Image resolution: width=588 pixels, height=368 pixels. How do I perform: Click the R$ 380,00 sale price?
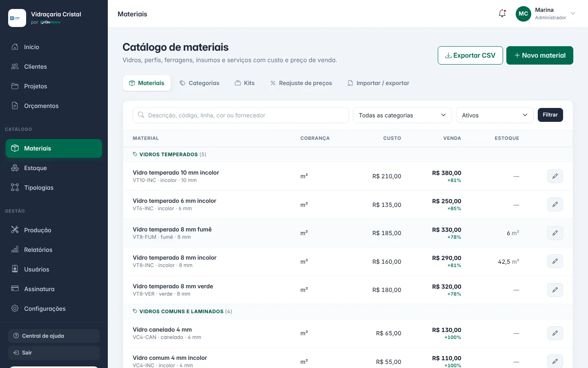click(x=447, y=173)
